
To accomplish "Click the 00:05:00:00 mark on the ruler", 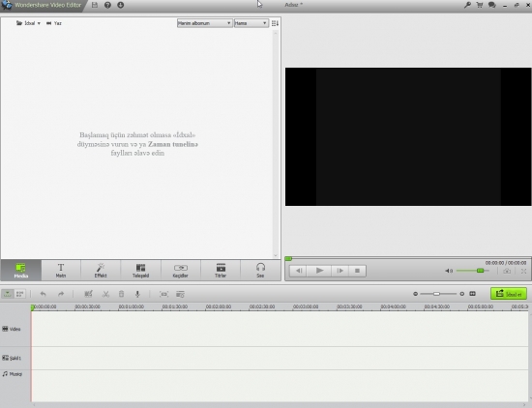I will [x=481, y=306].
